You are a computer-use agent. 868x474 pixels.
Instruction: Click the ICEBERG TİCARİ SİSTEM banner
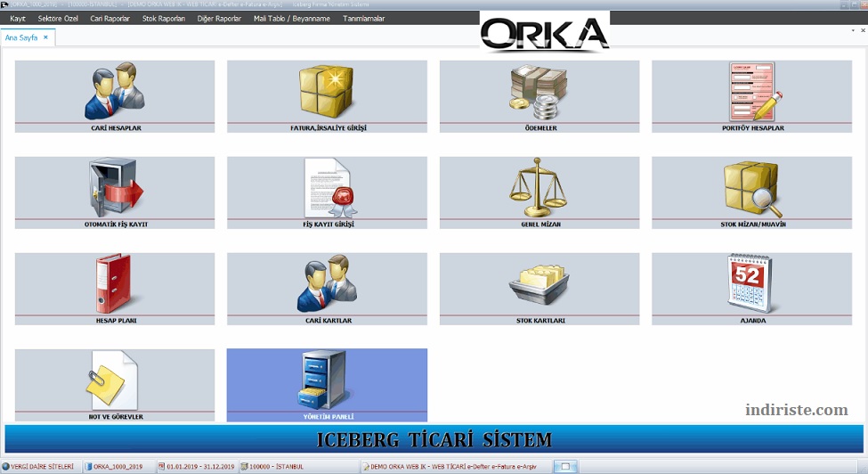[x=434, y=439]
